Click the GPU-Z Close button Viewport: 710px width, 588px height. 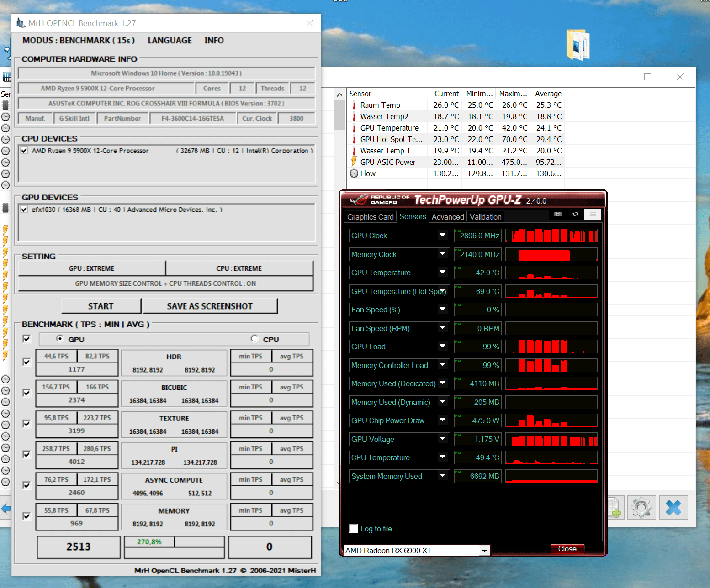pyautogui.click(x=567, y=549)
